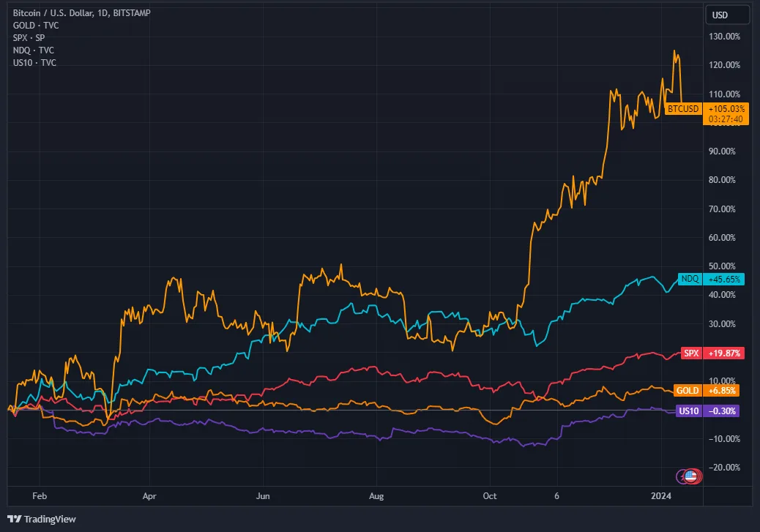Click the 2024 marker on time axis

tap(661, 495)
